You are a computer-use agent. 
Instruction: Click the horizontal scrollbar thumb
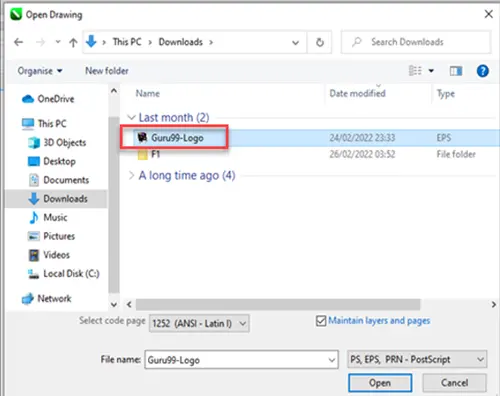click(x=278, y=304)
